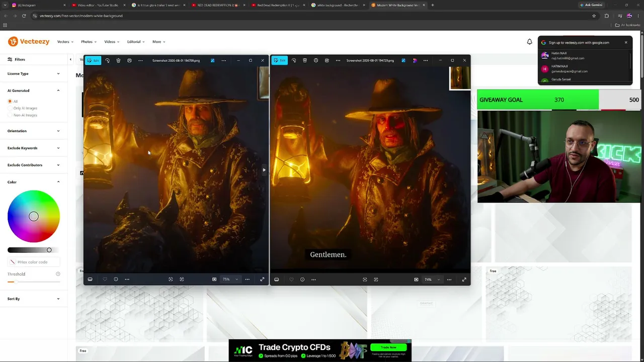Image resolution: width=644 pixels, height=362 pixels.
Task: Open the browser extensions menu
Action: click(606, 16)
